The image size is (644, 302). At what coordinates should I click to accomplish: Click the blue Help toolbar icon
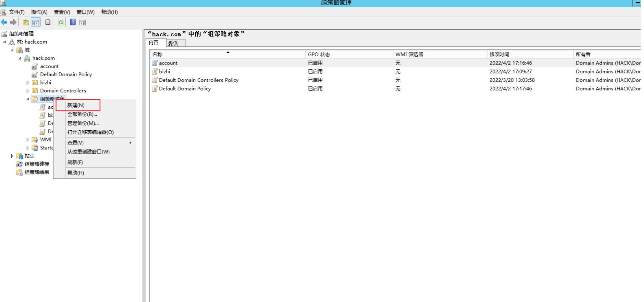(x=73, y=22)
